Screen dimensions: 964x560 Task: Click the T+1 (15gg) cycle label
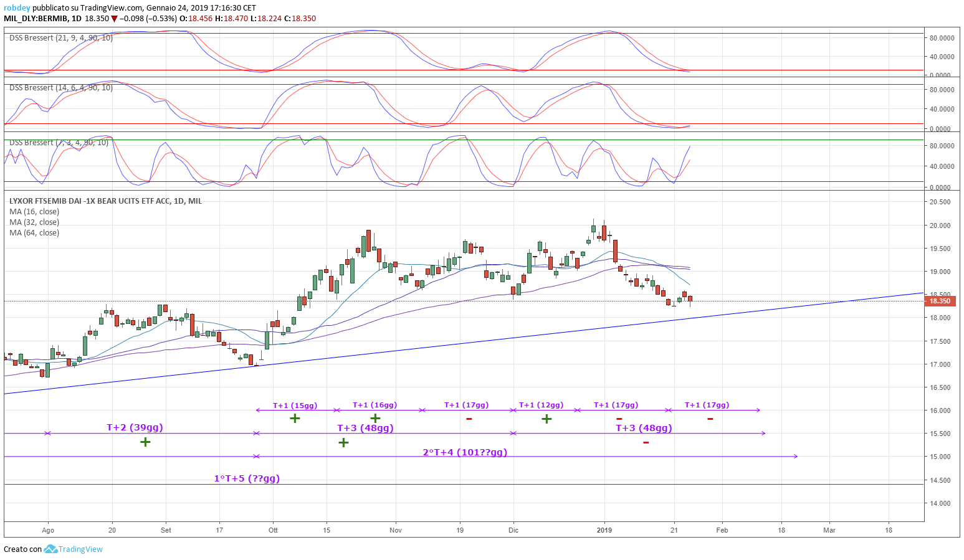pos(295,406)
